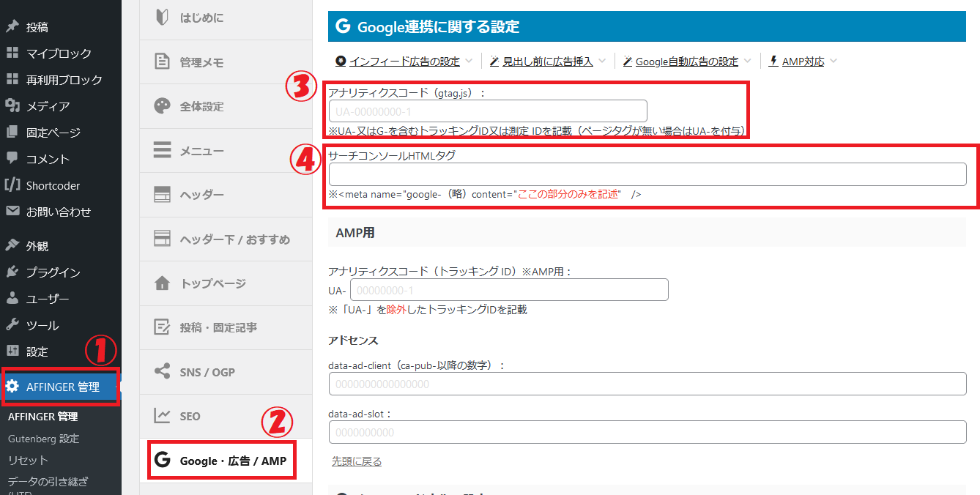980x495 pixels.
Task: Click the document icon beside 管理メモ
Action: pyautogui.click(x=163, y=62)
